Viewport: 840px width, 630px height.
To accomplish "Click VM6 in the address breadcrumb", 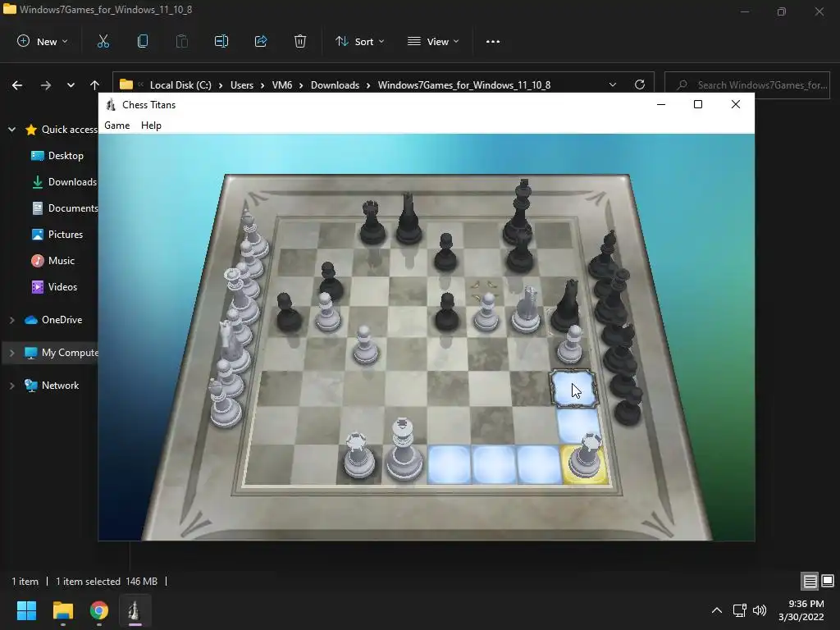I will (282, 85).
